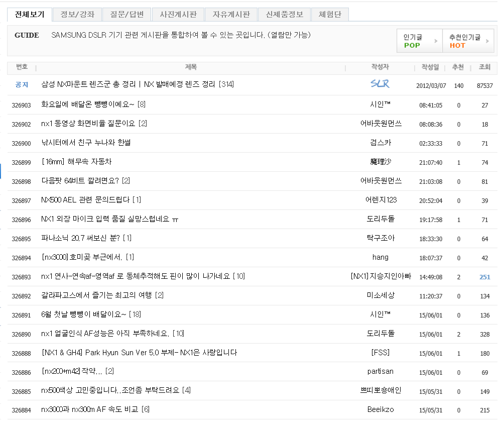Switch to the 정보/강좌 tab
Screen dimensions: 504x421
(77, 15)
